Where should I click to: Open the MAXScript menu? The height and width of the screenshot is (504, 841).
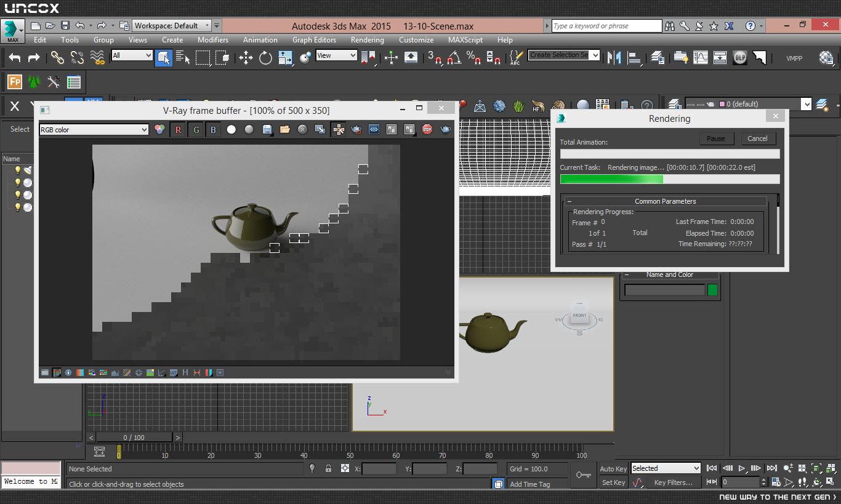tap(465, 39)
